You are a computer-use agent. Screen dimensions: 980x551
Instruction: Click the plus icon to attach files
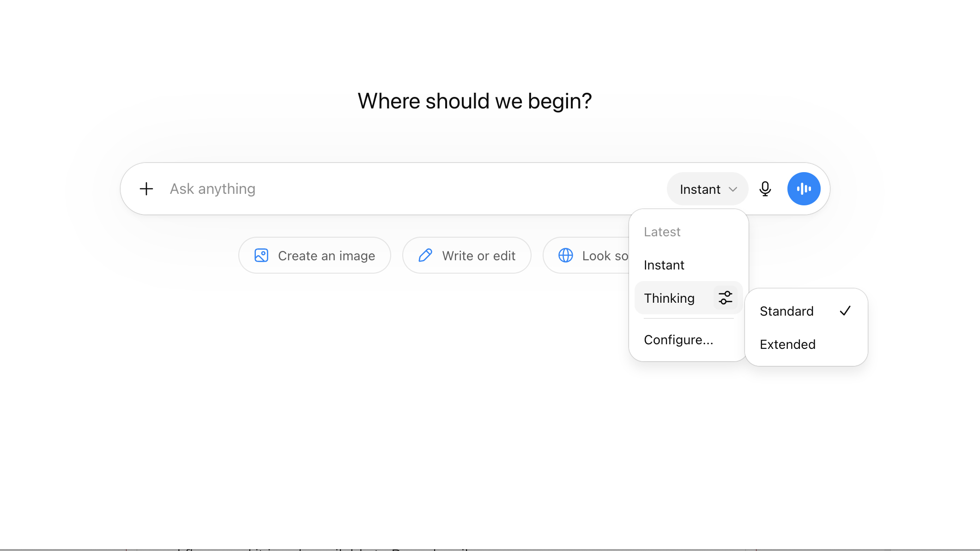pyautogui.click(x=146, y=189)
